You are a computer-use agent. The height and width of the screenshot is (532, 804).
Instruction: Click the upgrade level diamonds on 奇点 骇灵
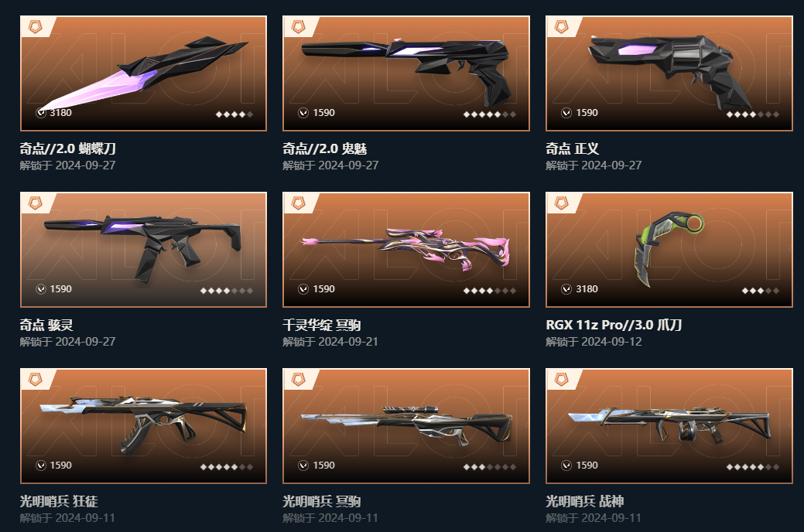pos(227,291)
